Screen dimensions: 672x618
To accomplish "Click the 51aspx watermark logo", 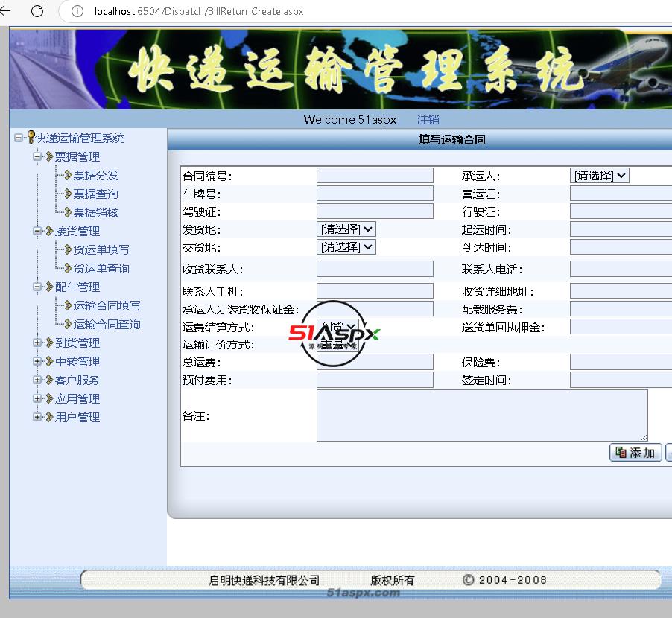I will [335, 334].
